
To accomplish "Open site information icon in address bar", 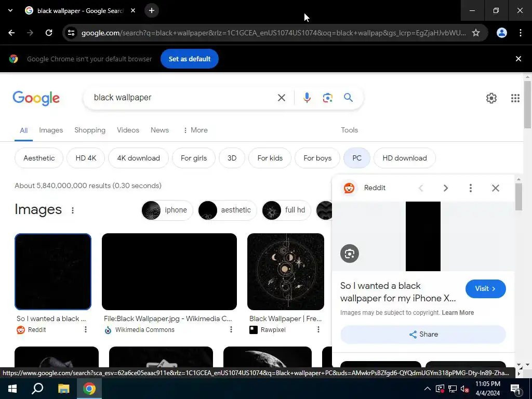I will pyautogui.click(x=71, y=33).
